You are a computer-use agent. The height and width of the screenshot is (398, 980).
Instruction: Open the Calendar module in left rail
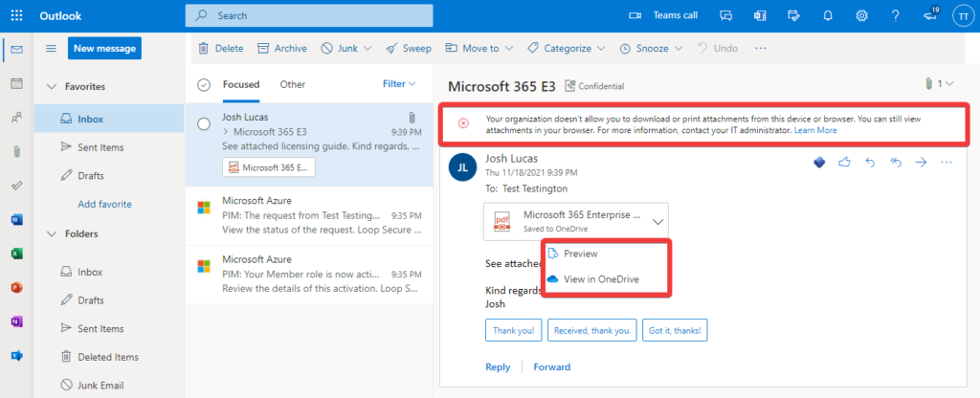tap(17, 83)
